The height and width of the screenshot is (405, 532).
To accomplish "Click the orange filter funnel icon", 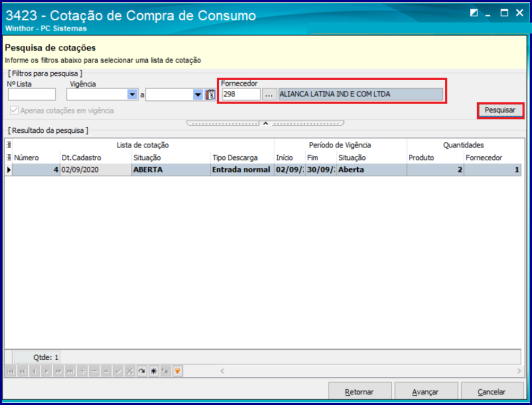I will (177, 371).
